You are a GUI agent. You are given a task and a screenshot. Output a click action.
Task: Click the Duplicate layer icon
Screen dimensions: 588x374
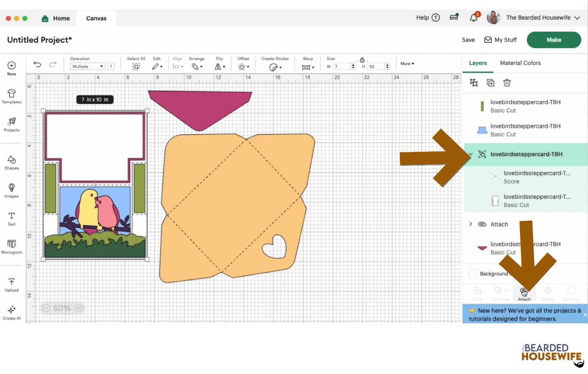click(x=490, y=83)
